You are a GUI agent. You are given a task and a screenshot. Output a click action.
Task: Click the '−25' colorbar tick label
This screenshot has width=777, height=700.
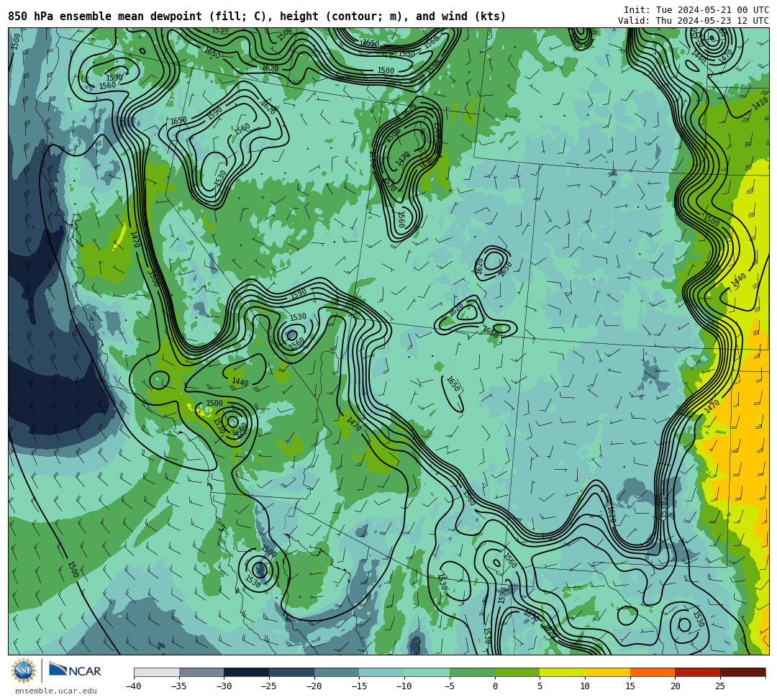pos(268,686)
